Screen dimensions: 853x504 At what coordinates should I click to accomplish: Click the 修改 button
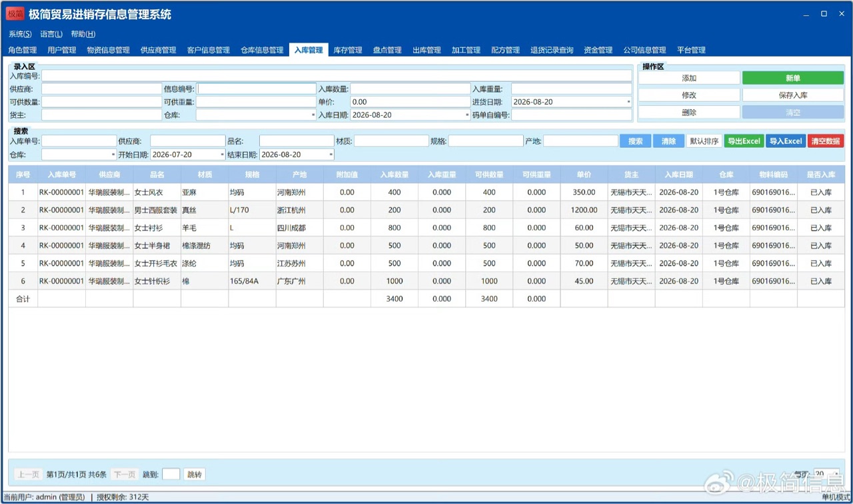point(689,95)
